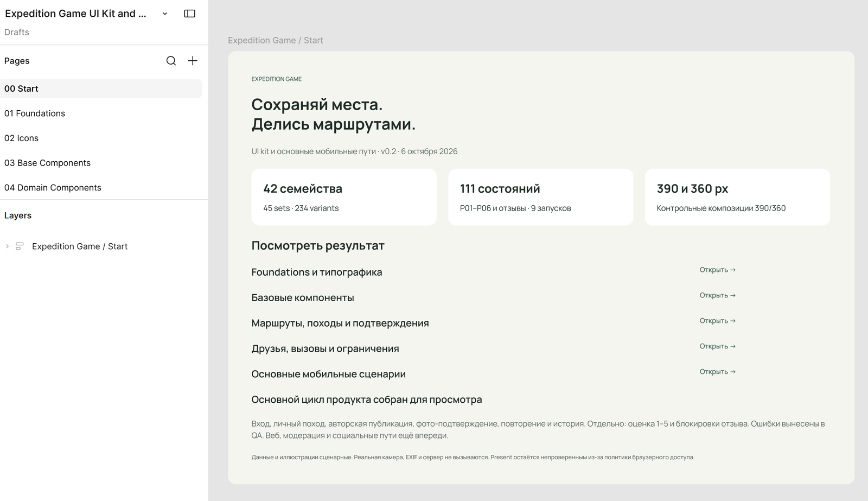Screen dimensions: 868x501
Task: Open link beside Маршруты, походы и подтверждения
Action: (717, 321)
